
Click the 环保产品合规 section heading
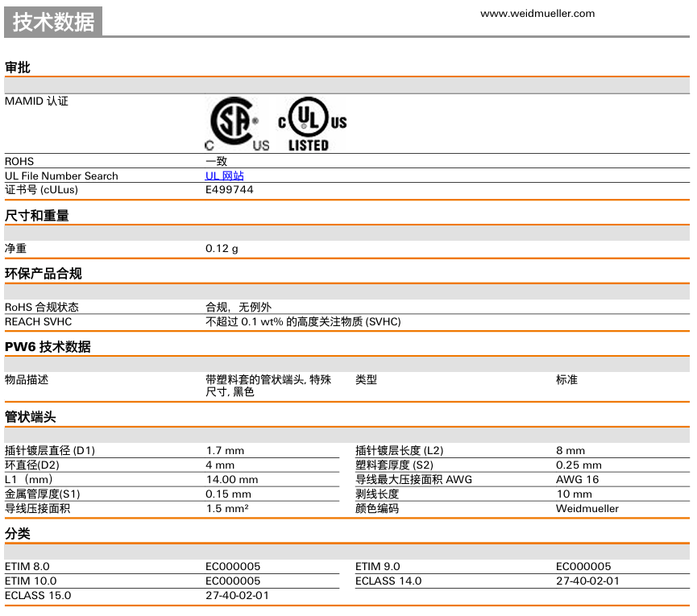(x=44, y=274)
